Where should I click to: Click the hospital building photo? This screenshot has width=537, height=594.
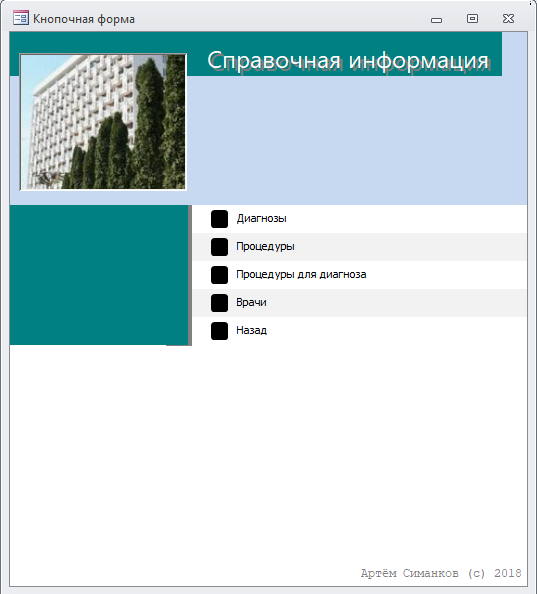coord(103,122)
